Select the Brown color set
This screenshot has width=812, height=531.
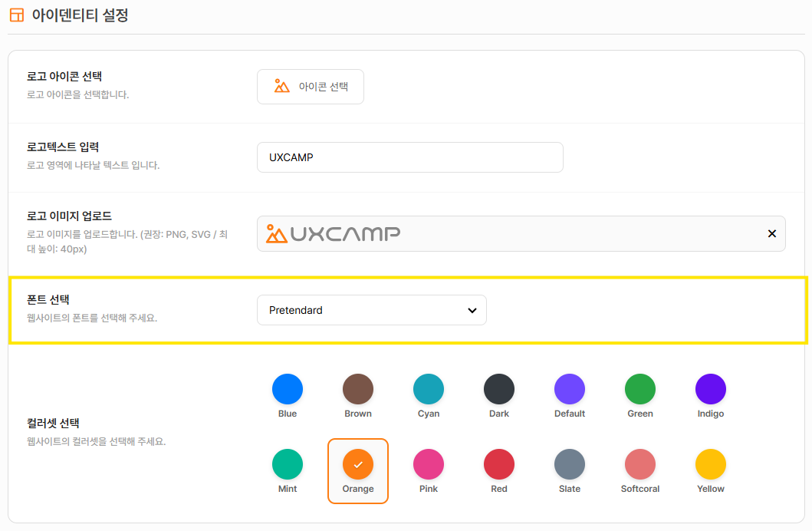(x=358, y=390)
